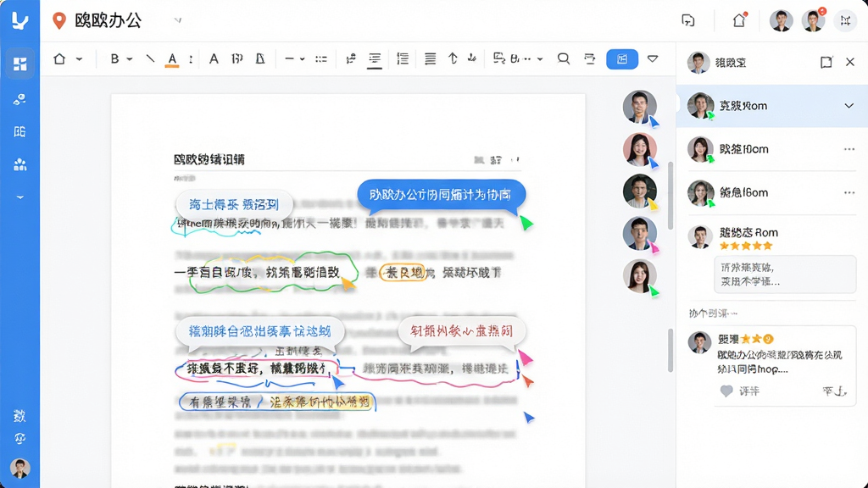Click the round icon button at the top-right corner
This screenshot has width=868, height=488.
[x=845, y=20]
